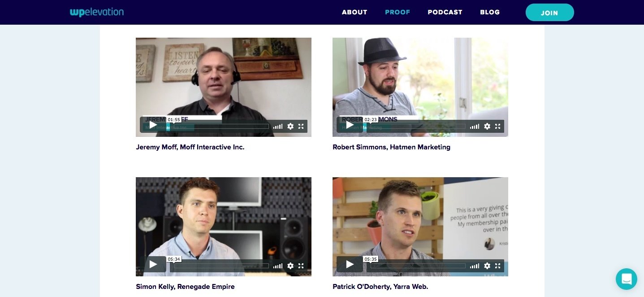
Task: Play the Jeremy Moff video
Action: (153, 125)
